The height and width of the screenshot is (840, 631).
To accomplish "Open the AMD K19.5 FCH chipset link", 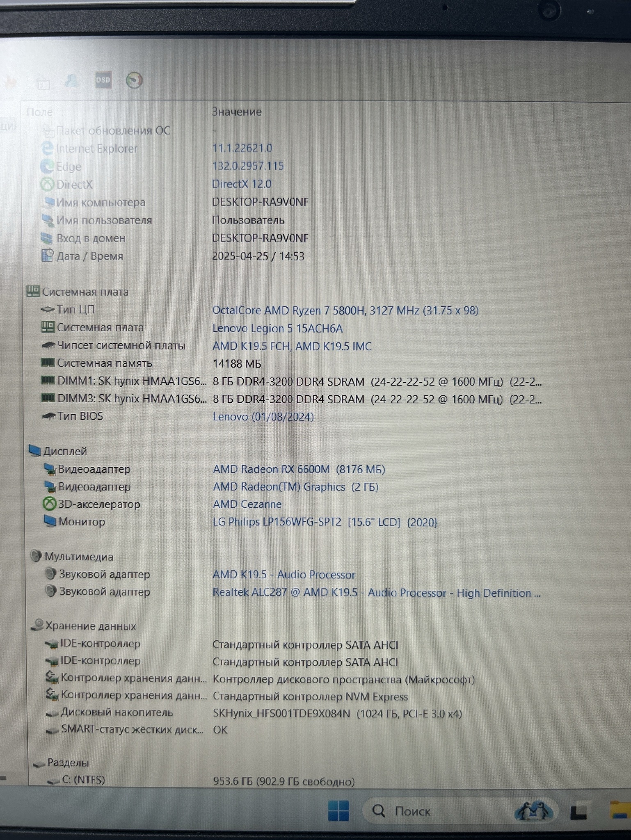I will coord(292,346).
